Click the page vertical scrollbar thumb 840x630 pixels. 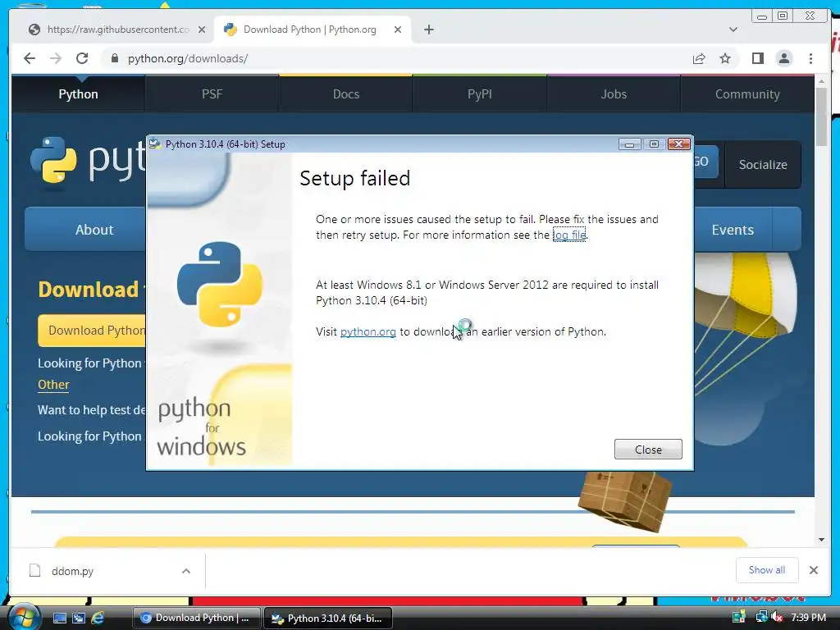pos(821,116)
